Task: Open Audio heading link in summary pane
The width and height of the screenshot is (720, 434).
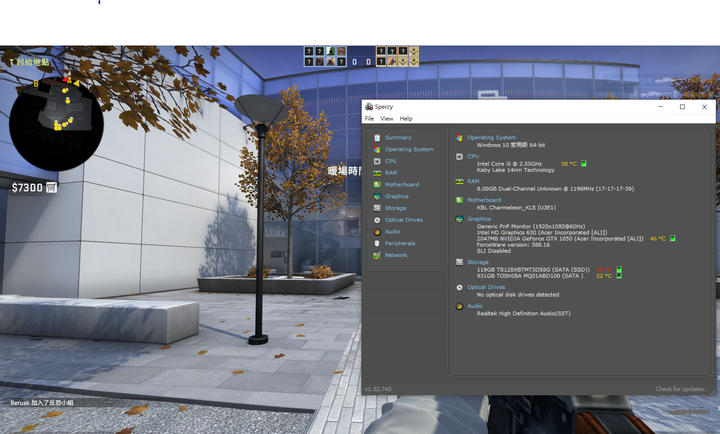Action: 475,305
